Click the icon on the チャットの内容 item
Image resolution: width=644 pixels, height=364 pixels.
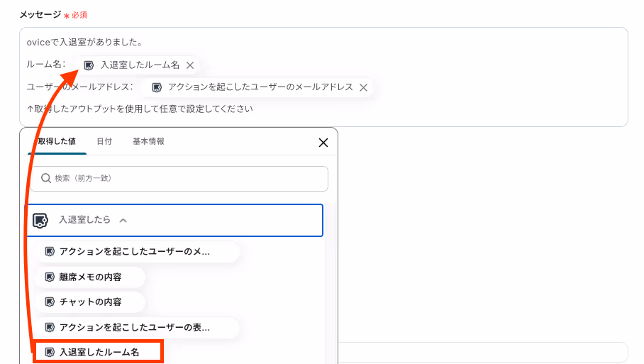[x=50, y=302]
